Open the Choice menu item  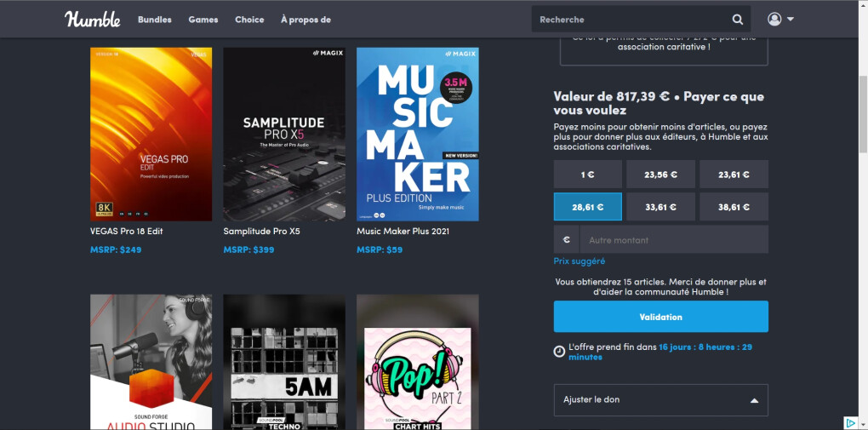point(249,20)
